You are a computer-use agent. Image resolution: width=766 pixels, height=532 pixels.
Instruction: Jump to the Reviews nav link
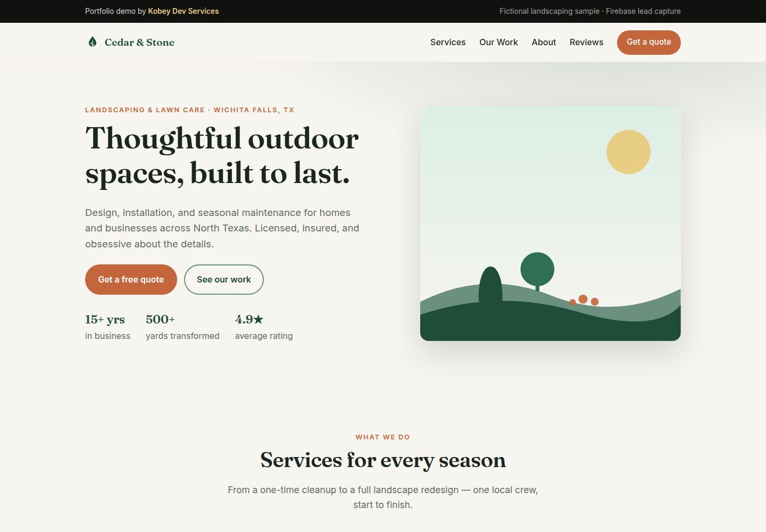point(586,42)
